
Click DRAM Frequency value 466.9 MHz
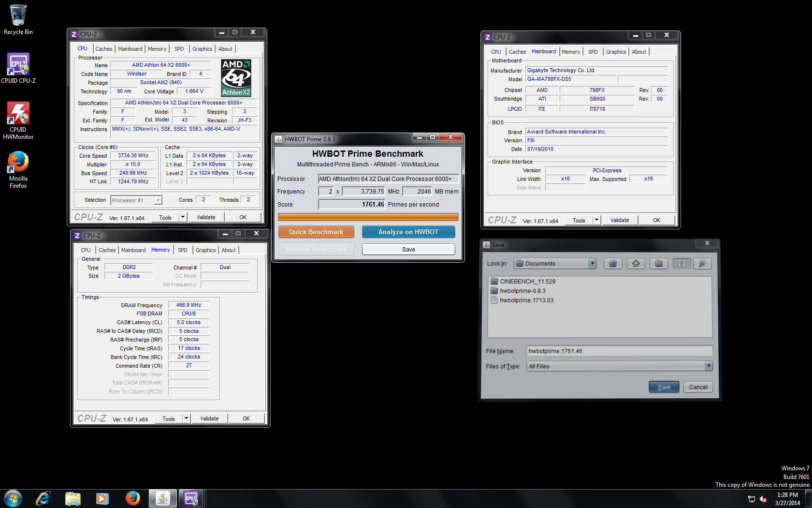[x=188, y=305]
